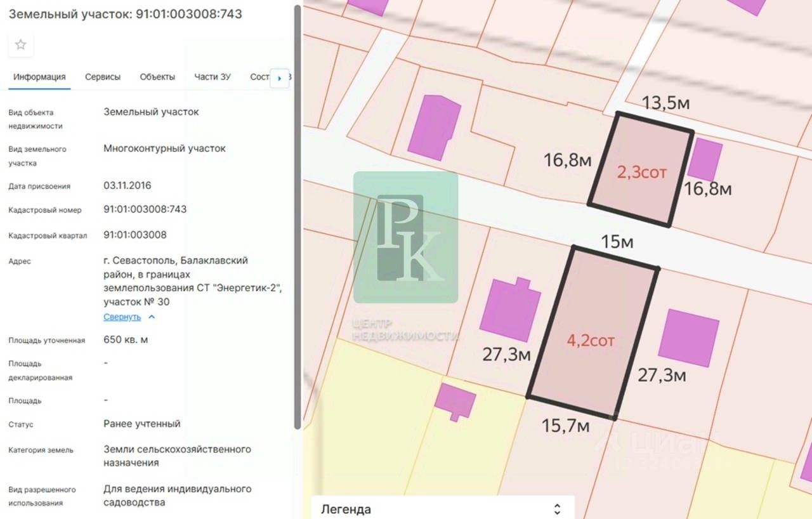This screenshot has width=812, height=519.
Task: Click the Категория земель field label
Action: coord(41,450)
